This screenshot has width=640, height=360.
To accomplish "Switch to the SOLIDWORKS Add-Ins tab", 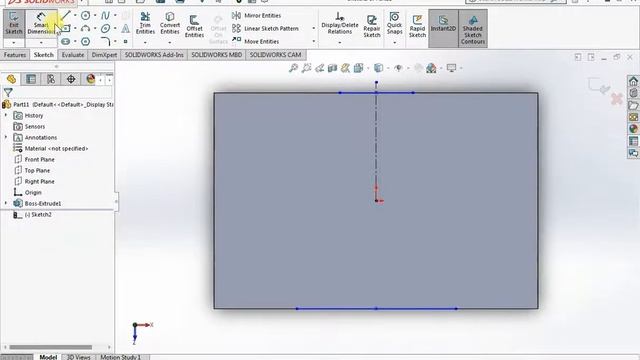I will [x=154, y=55].
